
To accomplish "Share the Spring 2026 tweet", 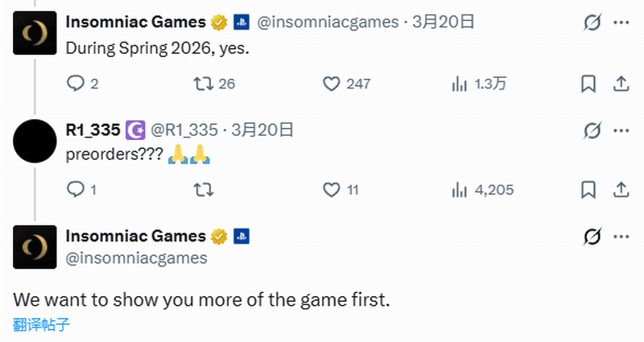I will click(621, 83).
